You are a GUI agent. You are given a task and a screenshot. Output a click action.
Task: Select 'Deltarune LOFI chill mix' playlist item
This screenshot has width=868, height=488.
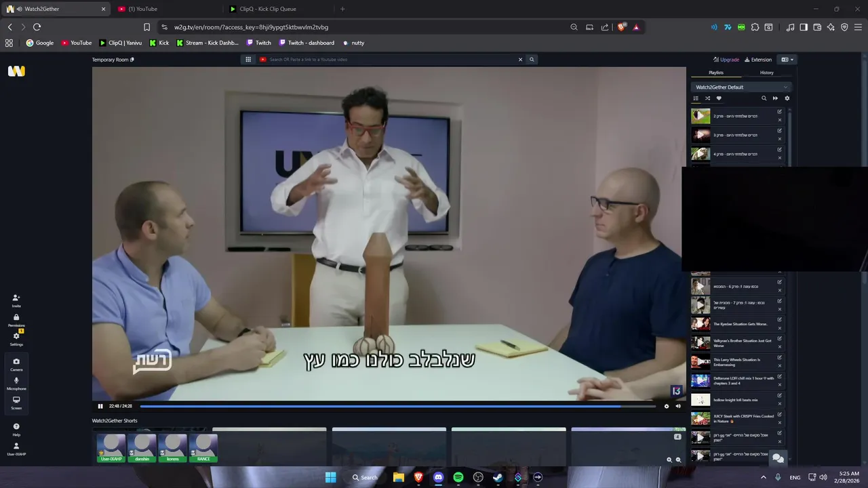pos(736,381)
